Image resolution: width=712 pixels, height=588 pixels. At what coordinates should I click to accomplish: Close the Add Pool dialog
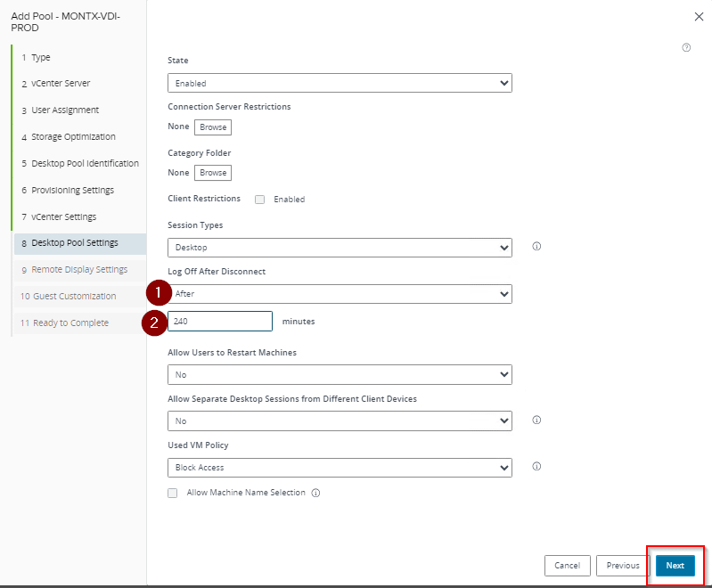pos(698,16)
